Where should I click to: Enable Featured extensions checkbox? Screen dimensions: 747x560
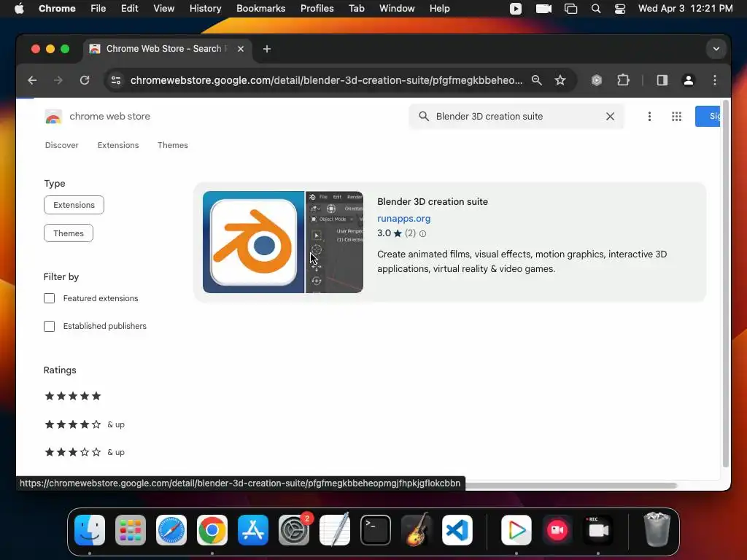pos(49,298)
